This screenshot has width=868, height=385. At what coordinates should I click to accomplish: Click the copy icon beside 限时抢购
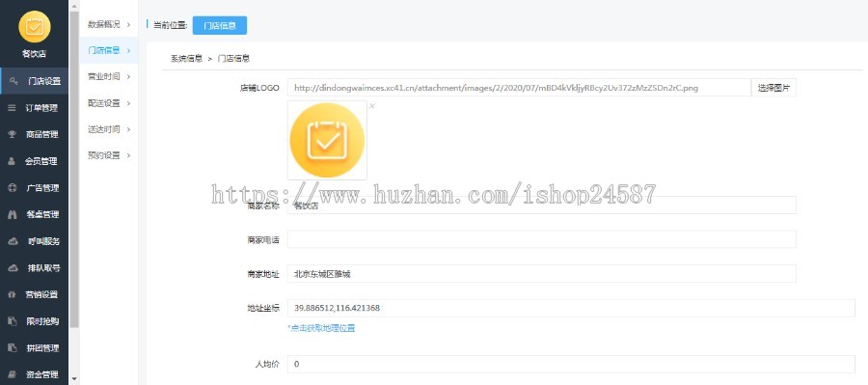pos(12,321)
